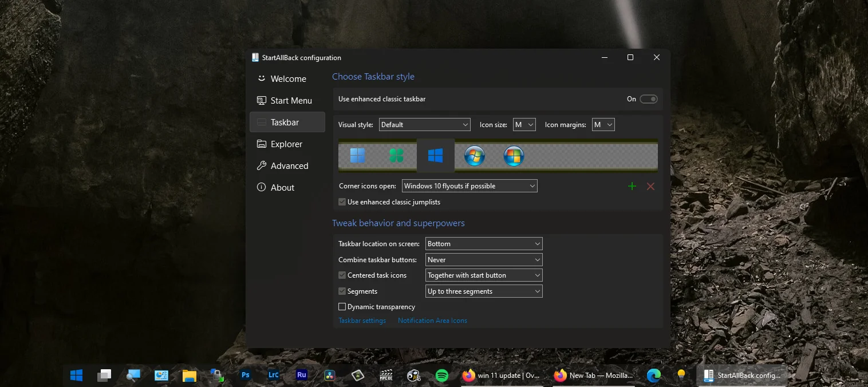Open the About section
The image size is (868, 387).
pyautogui.click(x=287, y=188)
